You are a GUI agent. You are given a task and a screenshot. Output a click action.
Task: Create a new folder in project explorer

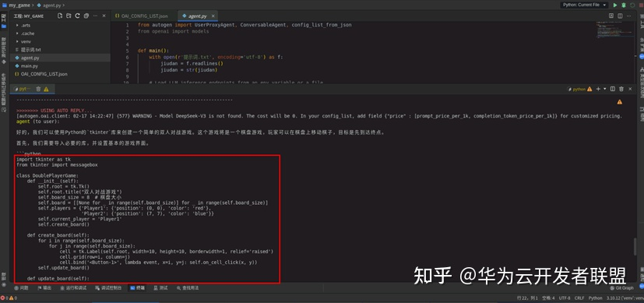(x=69, y=16)
